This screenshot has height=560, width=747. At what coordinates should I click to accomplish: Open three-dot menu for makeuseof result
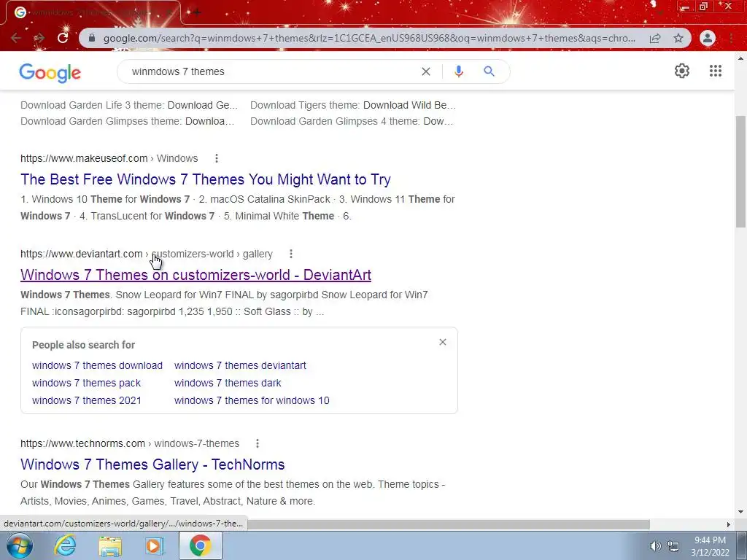[216, 158]
